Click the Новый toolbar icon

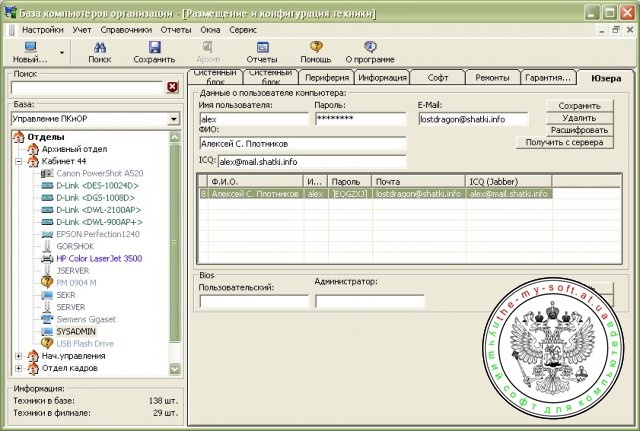pos(28,47)
